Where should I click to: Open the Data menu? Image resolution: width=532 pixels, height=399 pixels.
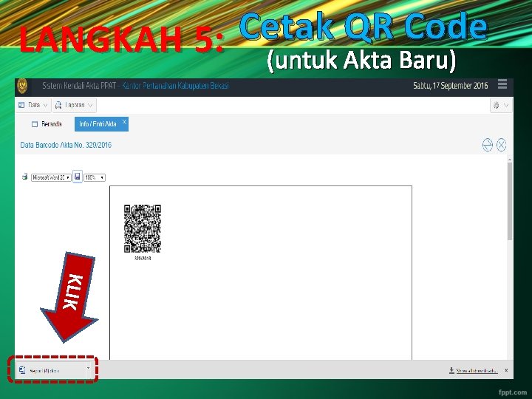click(x=33, y=105)
